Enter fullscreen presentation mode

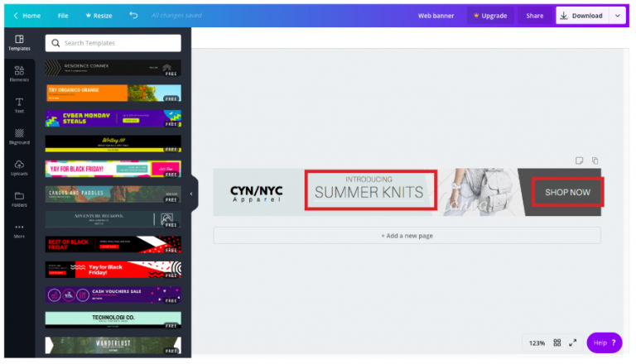click(572, 342)
